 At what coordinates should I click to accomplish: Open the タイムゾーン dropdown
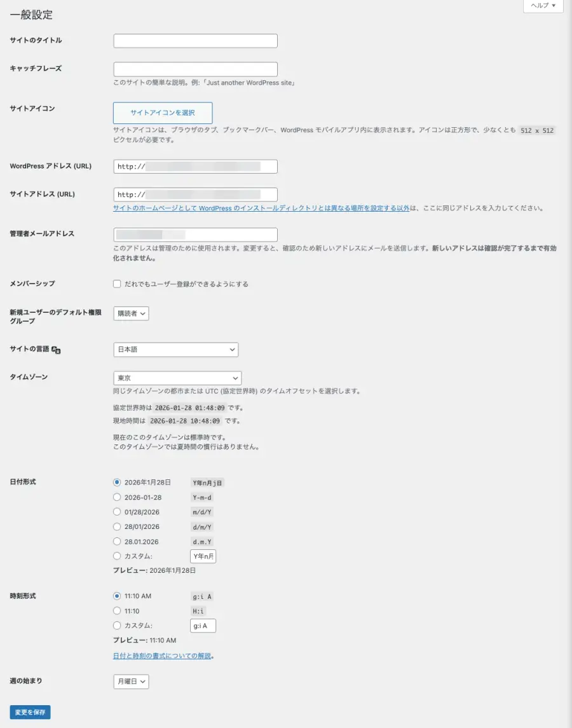click(177, 378)
